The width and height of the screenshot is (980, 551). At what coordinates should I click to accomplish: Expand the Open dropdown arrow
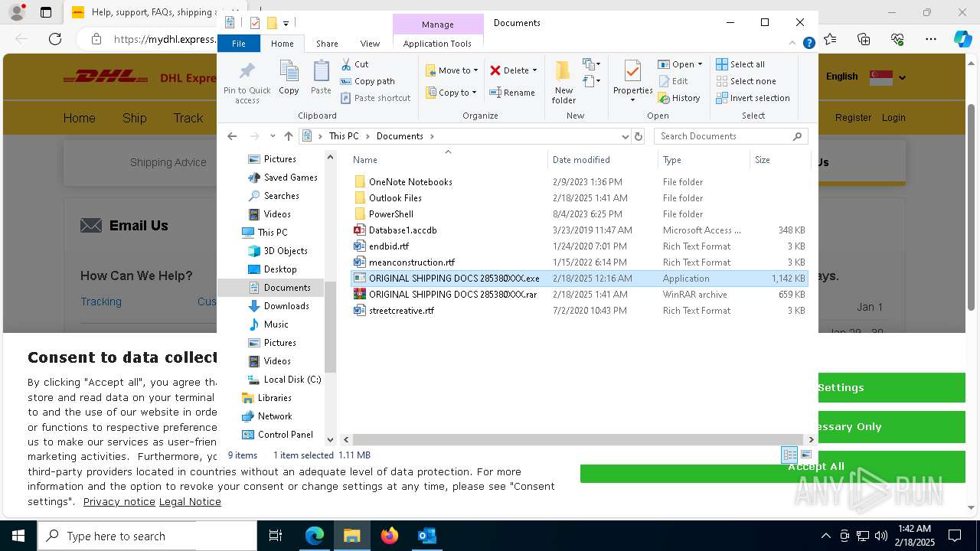coord(701,64)
